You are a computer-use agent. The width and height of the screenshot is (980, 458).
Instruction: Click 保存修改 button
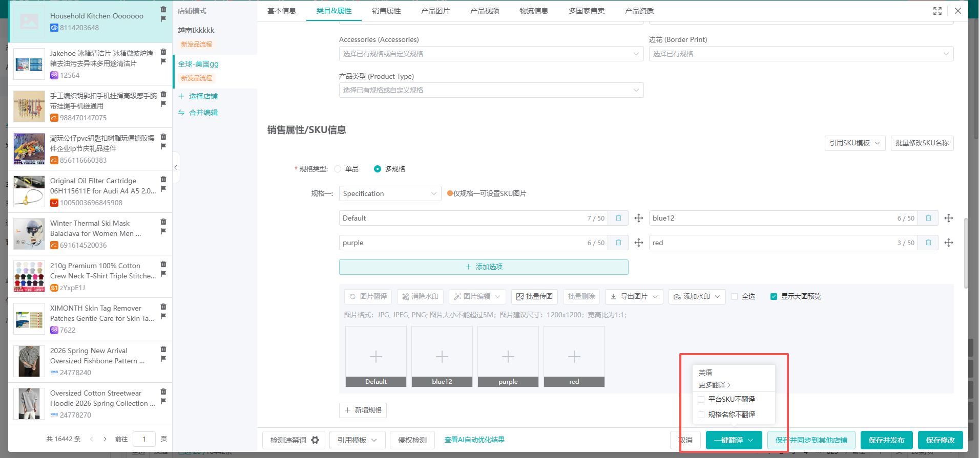pyautogui.click(x=940, y=440)
